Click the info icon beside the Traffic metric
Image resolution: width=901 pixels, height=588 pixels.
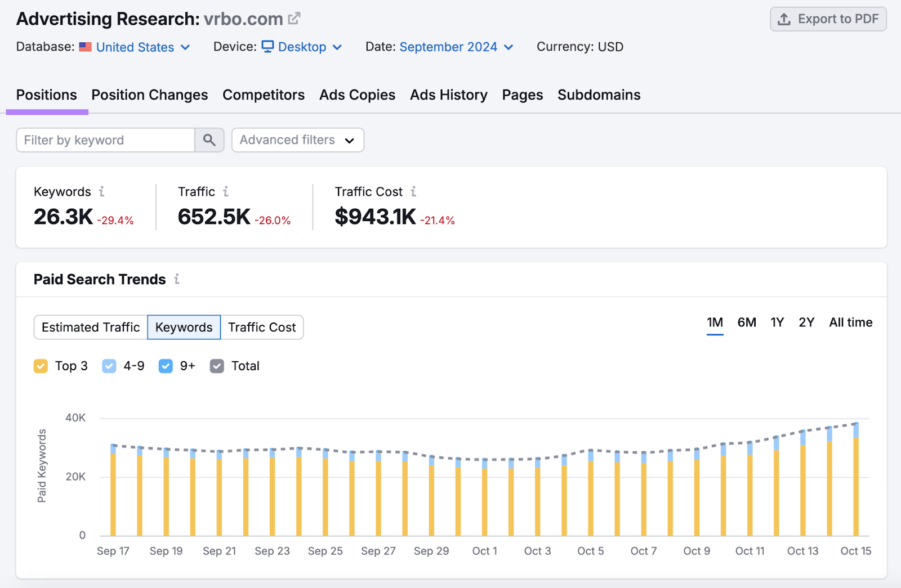tap(226, 191)
